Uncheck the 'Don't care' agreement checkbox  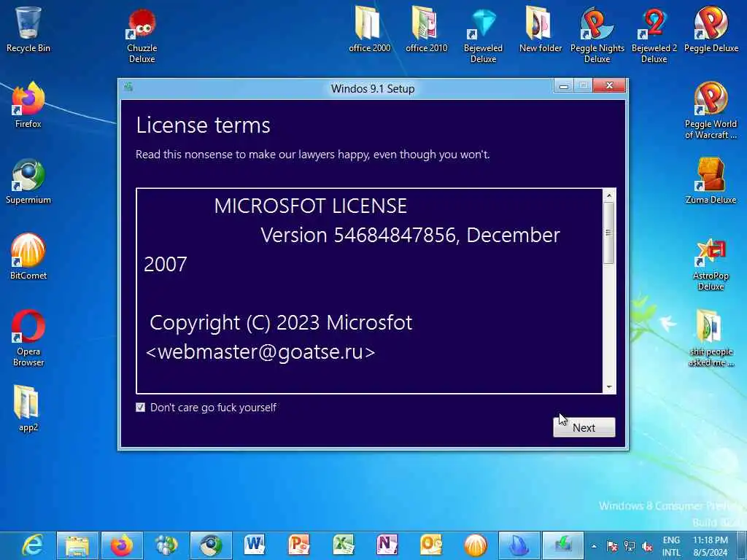(x=141, y=407)
